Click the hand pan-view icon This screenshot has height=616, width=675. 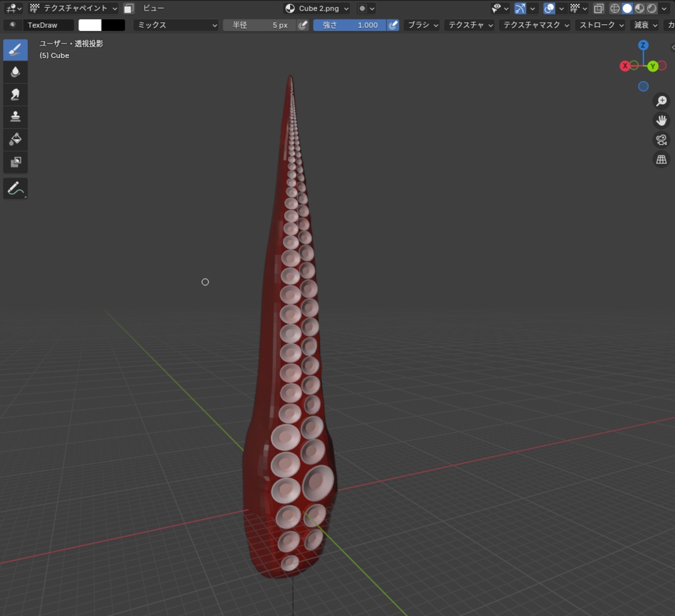click(661, 120)
